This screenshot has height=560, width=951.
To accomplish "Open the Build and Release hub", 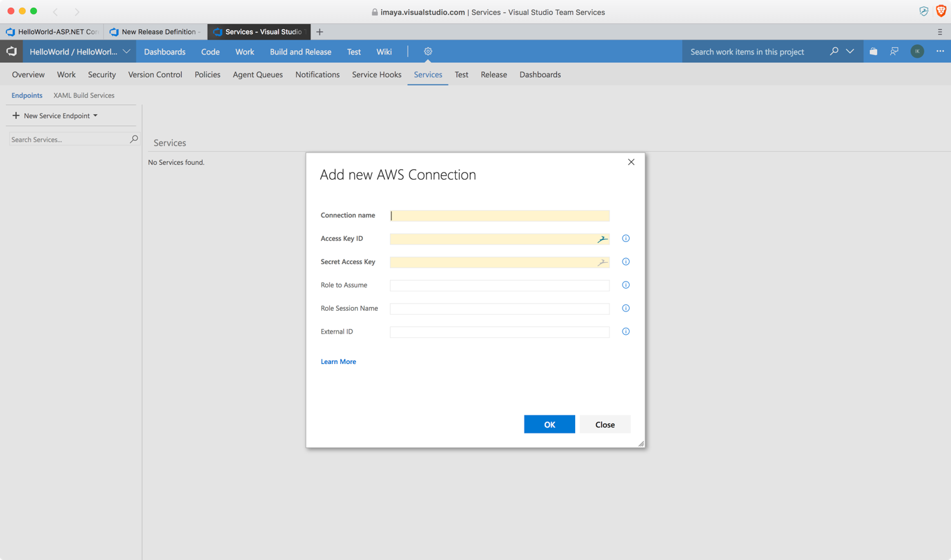I will point(301,51).
